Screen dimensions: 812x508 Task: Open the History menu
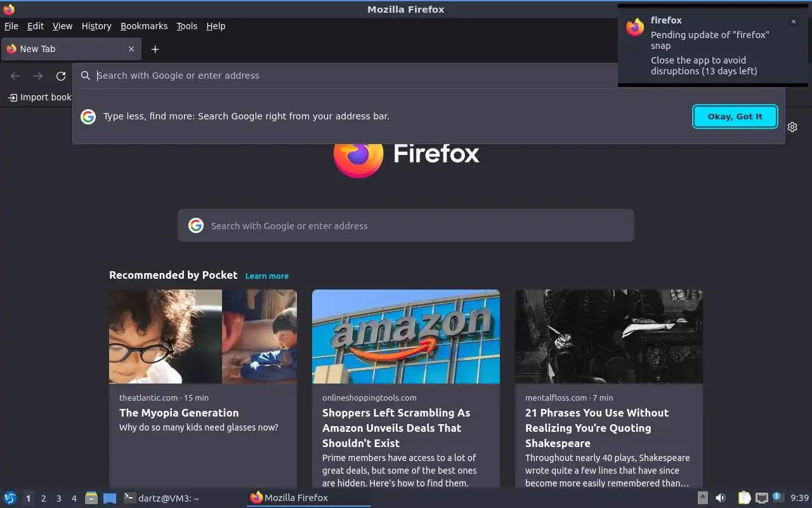tap(96, 26)
